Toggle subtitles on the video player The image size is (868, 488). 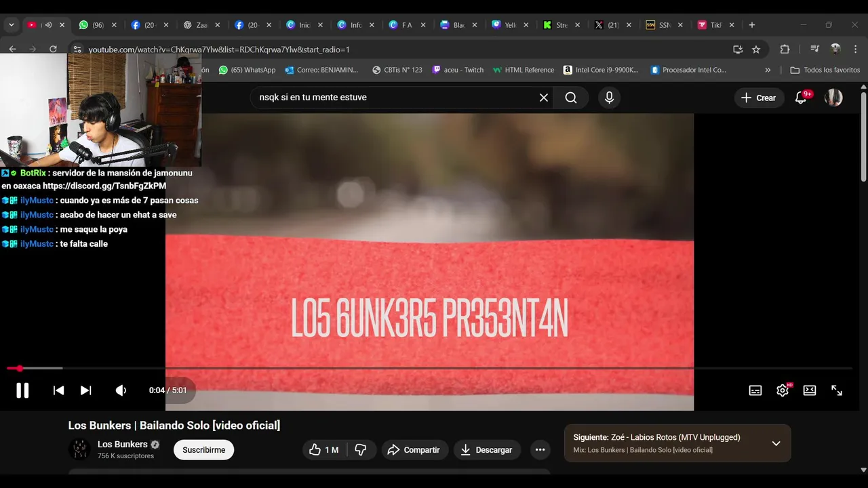(x=755, y=390)
